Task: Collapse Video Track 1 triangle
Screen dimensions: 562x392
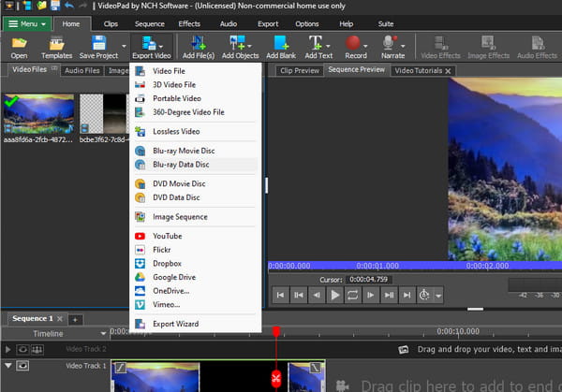Action: [7, 366]
